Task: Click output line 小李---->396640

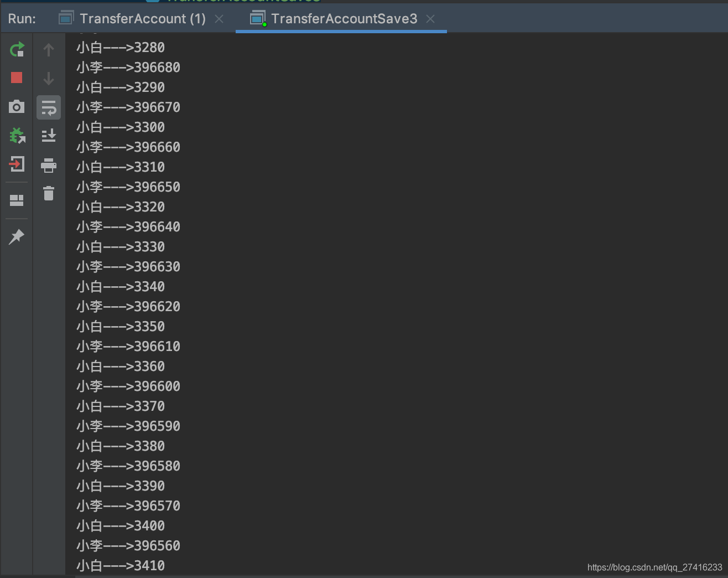Action: click(x=128, y=227)
